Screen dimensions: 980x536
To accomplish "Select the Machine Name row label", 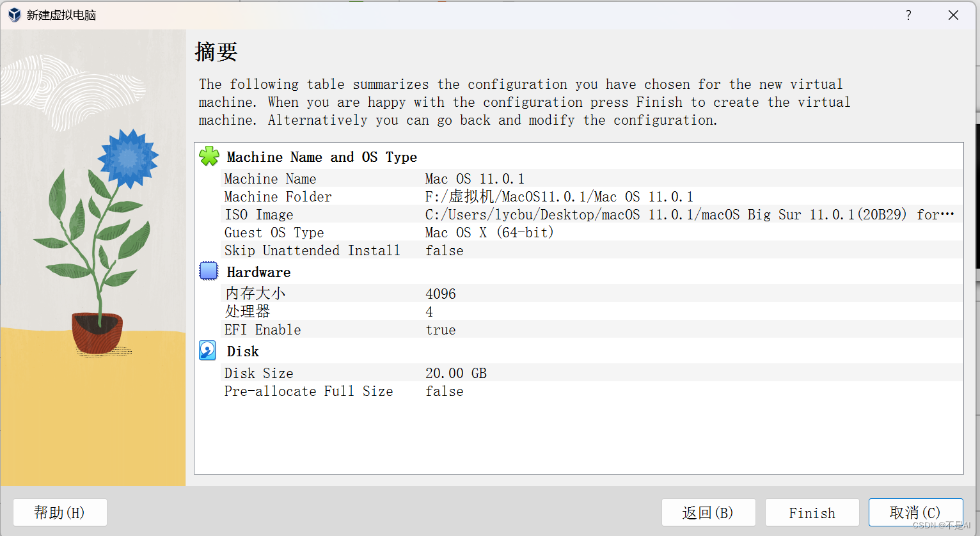I will tap(270, 179).
